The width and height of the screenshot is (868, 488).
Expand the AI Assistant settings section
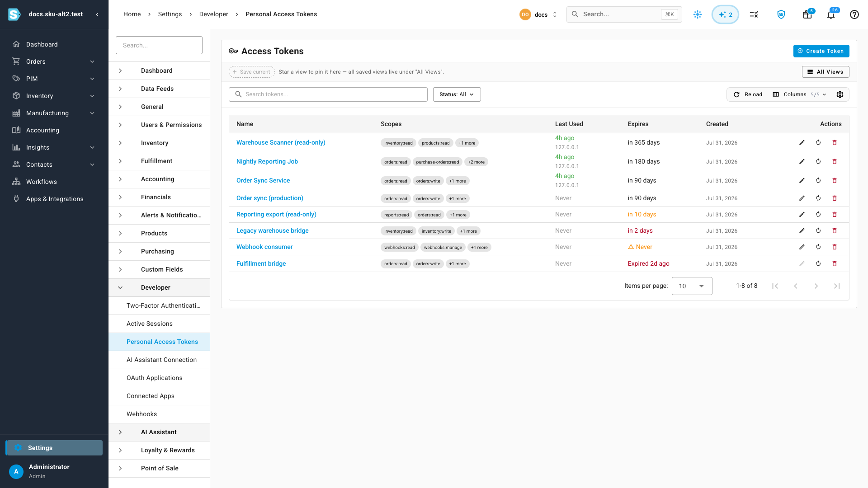159,432
